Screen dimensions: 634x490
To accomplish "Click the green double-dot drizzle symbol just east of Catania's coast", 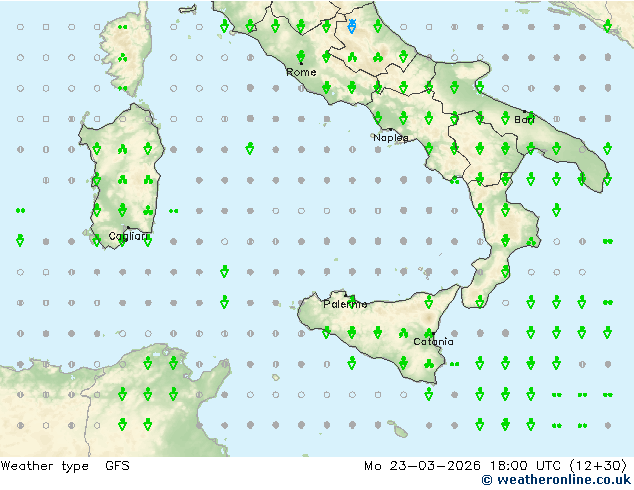I will [454, 364].
